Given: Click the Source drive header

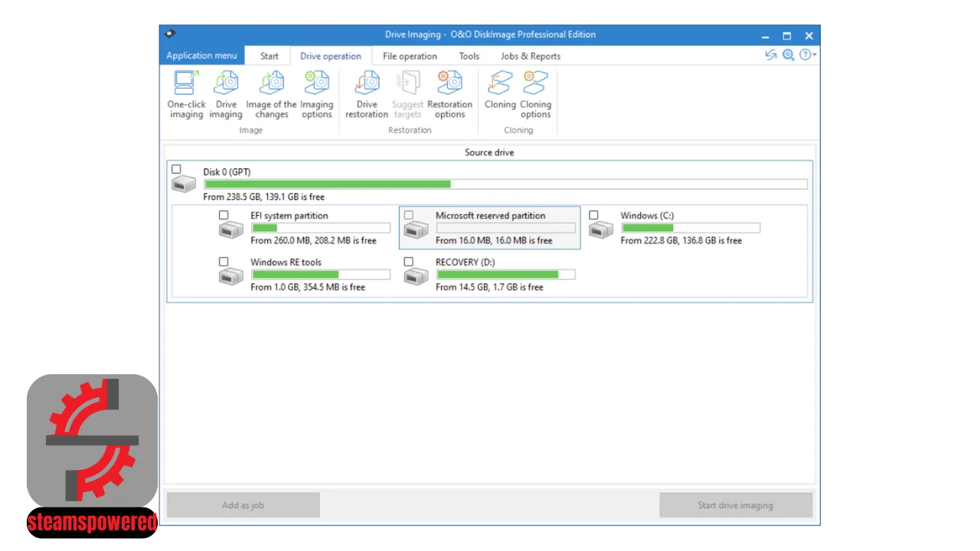Looking at the screenshot, I should 489,152.
